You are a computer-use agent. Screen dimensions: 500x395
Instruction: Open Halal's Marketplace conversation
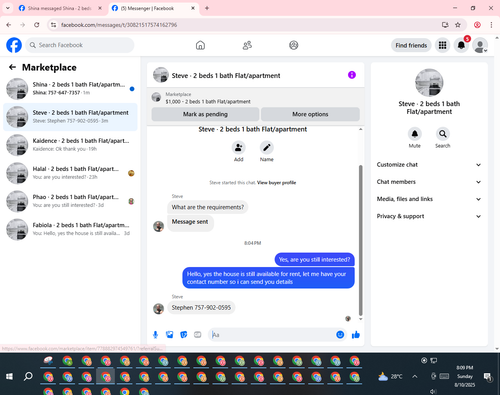pos(70,173)
